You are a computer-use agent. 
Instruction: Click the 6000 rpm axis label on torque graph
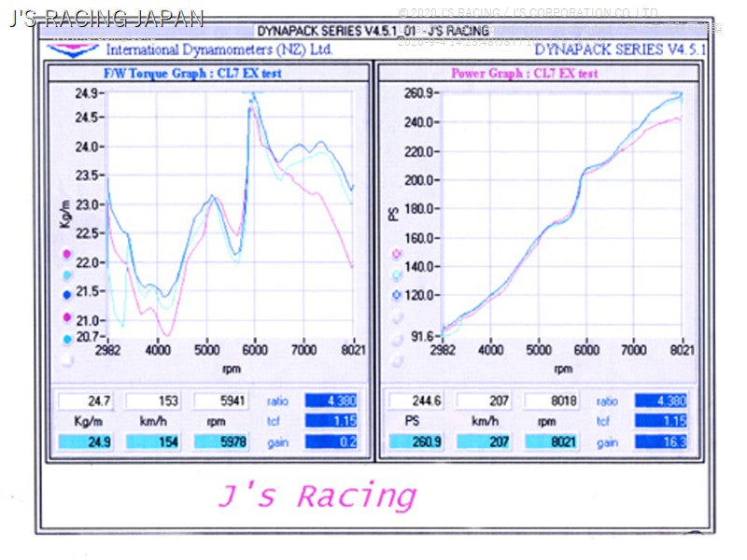coord(255,351)
